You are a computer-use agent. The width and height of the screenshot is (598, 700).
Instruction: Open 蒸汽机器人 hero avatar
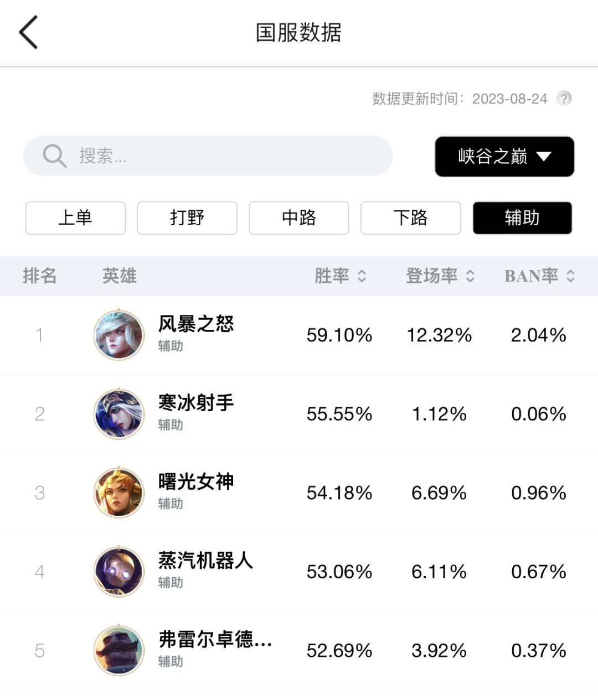coord(118,572)
